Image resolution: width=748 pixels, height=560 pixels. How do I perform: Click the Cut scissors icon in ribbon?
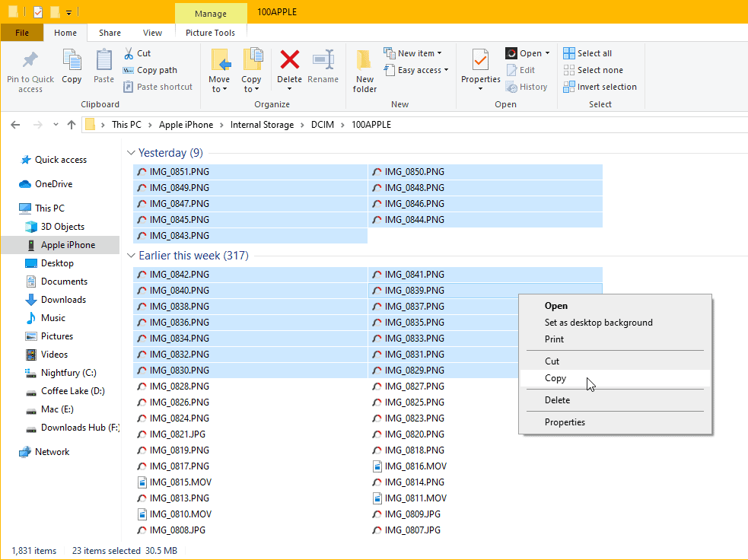coord(129,53)
